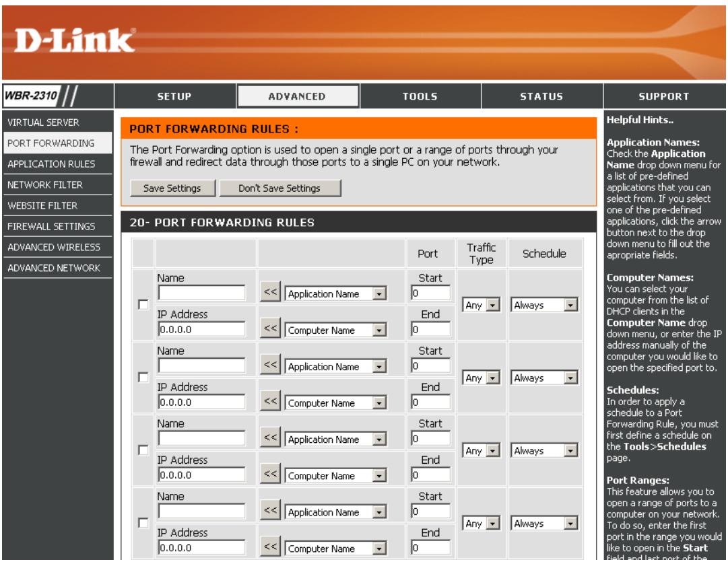Click the << button beside third rule's Computer Name
Viewport: 728px width, 562px height.
tap(270, 474)
